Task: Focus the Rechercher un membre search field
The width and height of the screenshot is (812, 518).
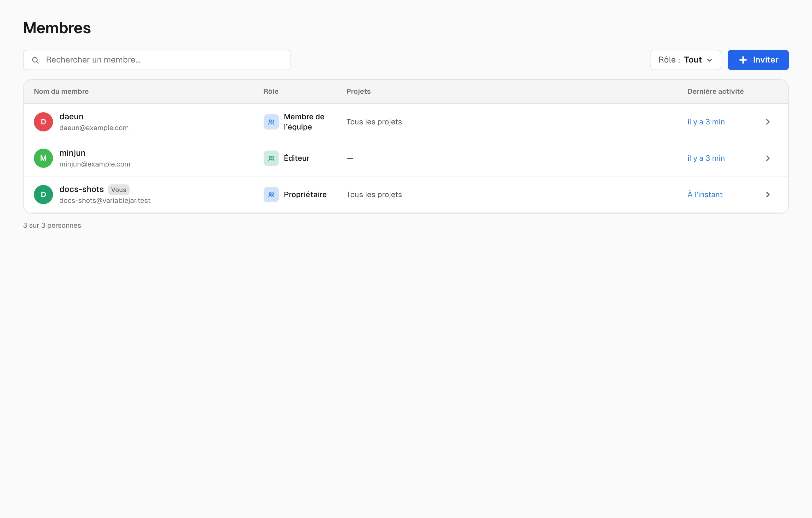Action: 157,60
